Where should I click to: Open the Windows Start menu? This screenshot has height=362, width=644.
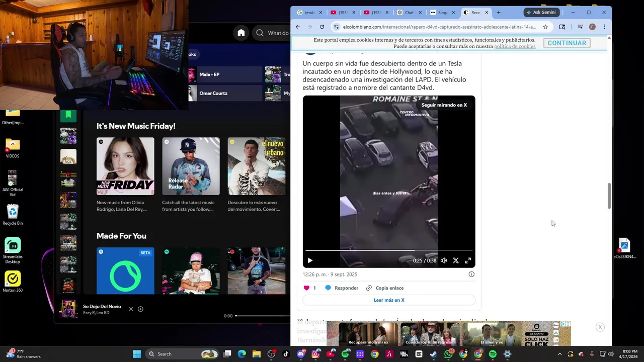click(x=137, y=354)
